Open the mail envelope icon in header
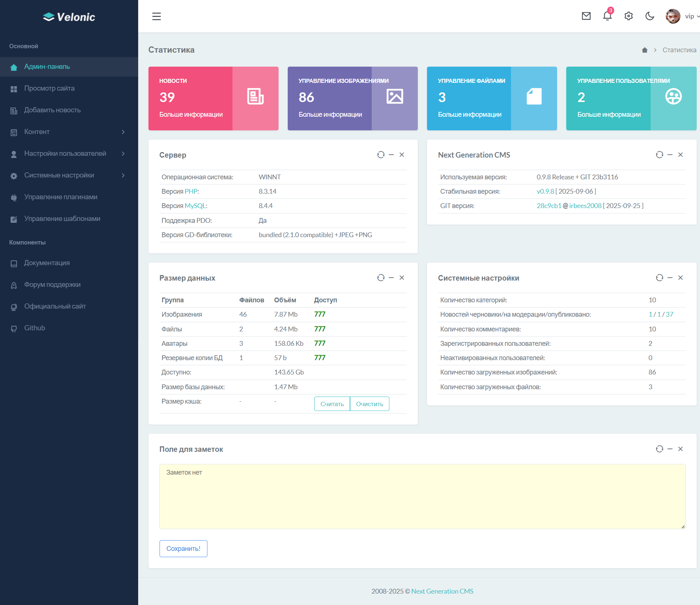This screenshot has height=605, width=700. click(586, 16)
